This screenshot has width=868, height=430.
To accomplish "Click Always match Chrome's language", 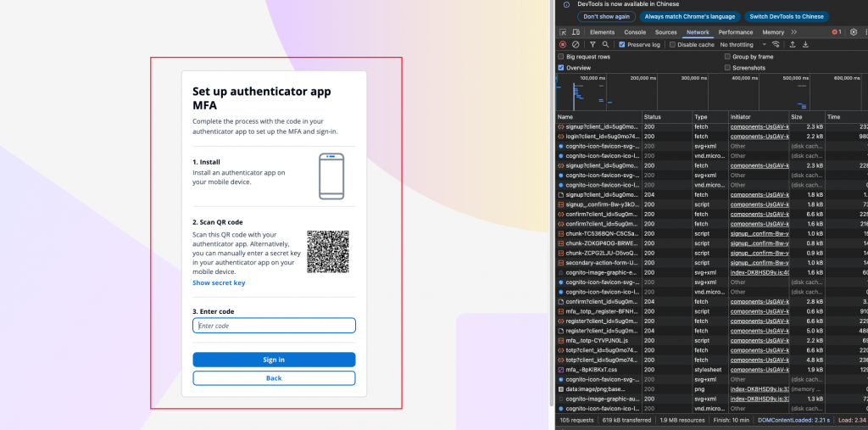I will pos(689,17).
